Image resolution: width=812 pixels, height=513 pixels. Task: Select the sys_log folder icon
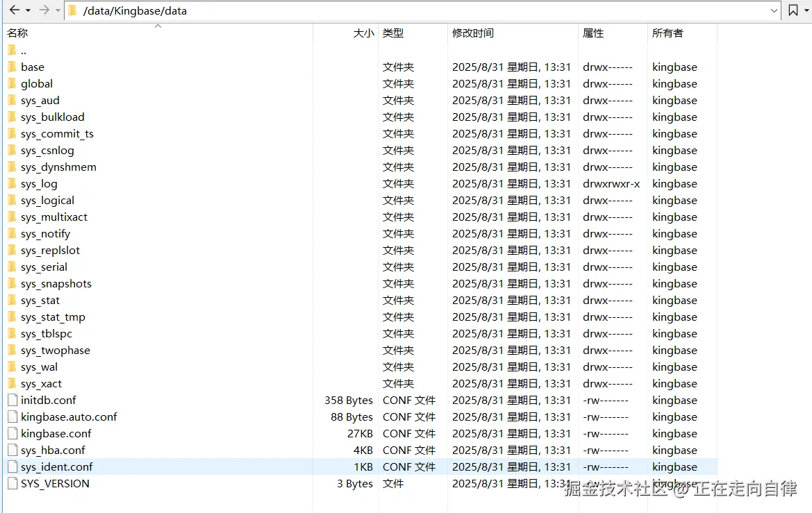pyautogui.click(x=13, y=183)
